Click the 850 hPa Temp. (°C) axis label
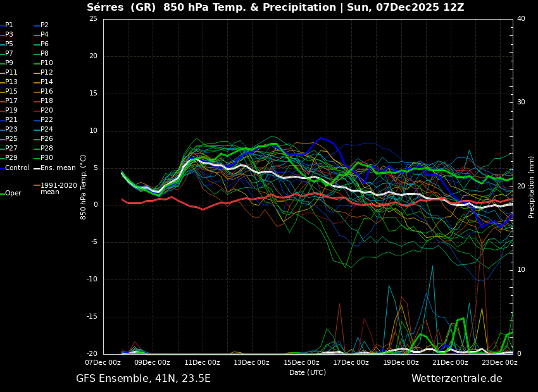The width and height of the screenshot is (538, 392). 84,187
